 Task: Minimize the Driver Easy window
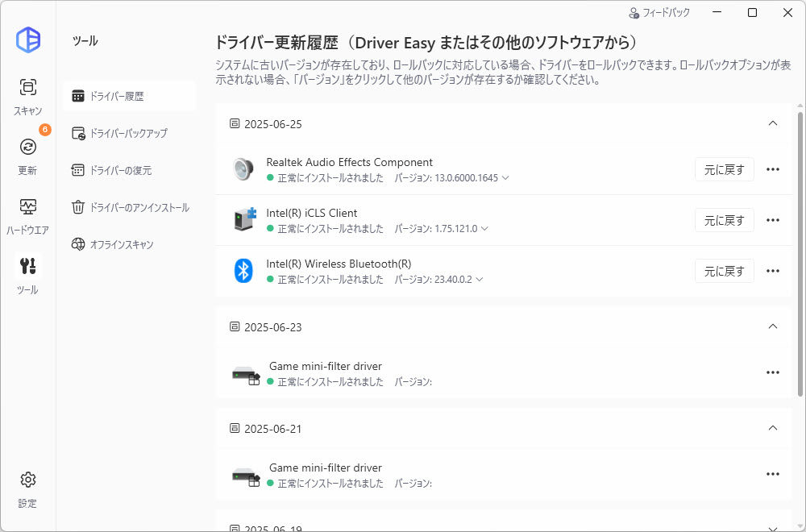717,12
